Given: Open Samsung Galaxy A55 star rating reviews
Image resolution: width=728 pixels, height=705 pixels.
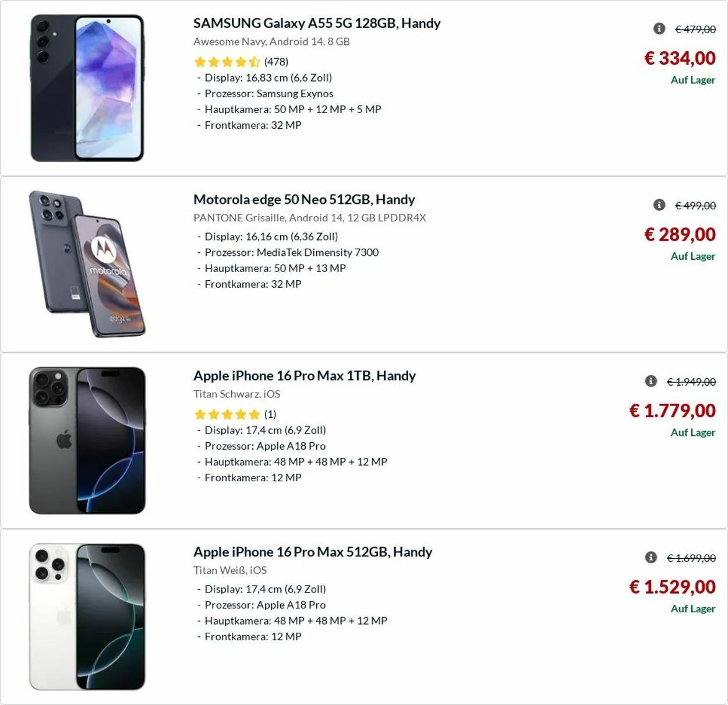Looking at the screenshot, I should point(227,62).
